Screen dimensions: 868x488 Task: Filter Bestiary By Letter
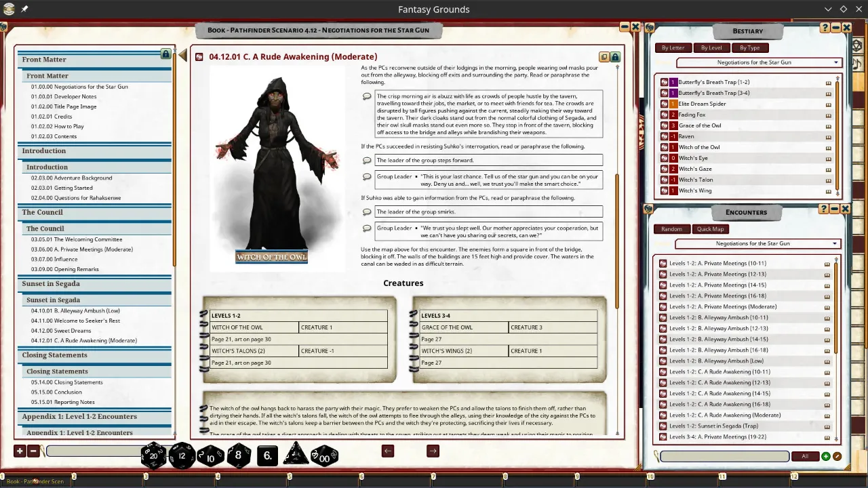[x=673, y=48]
